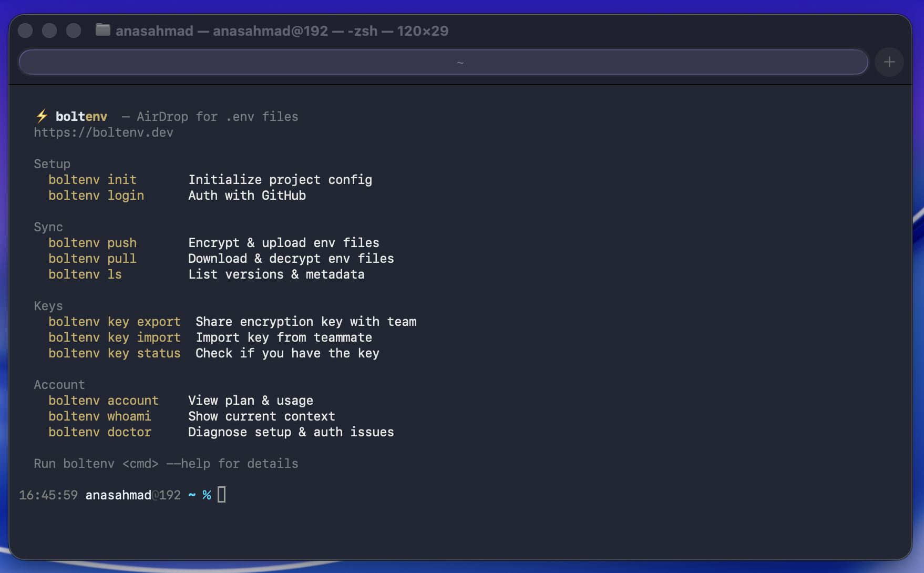Click the 'boltenv key export' command
The width and height of the screenshot is (924, 573).
(x=115, y=322)
